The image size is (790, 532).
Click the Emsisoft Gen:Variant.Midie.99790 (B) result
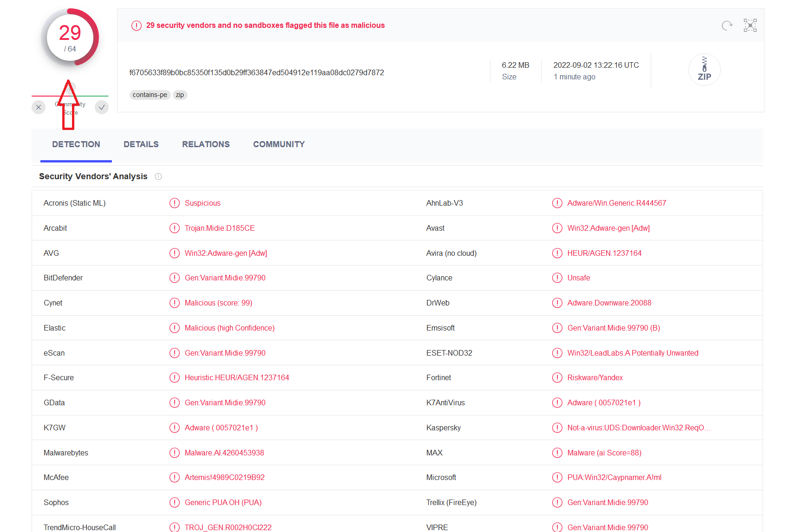pos(614,328)
